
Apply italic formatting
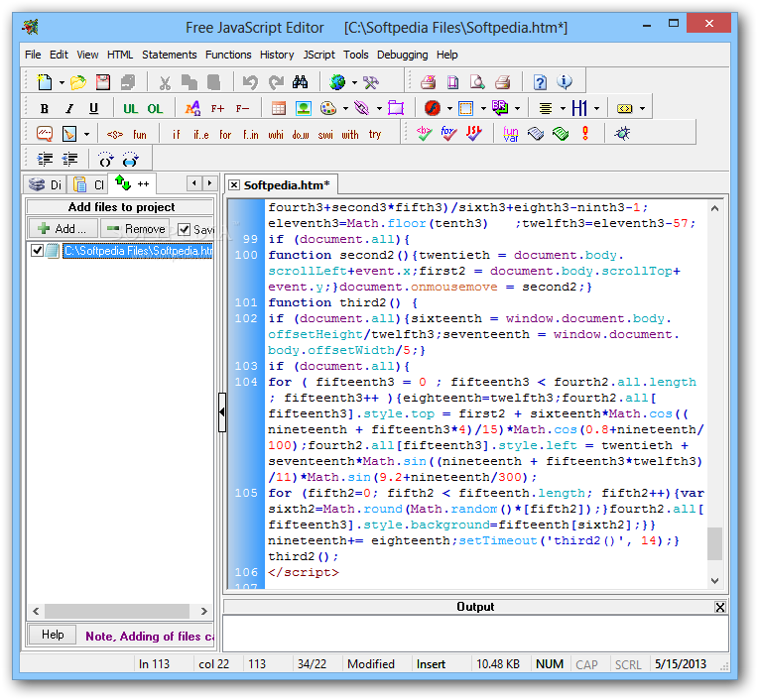(69, 108)
